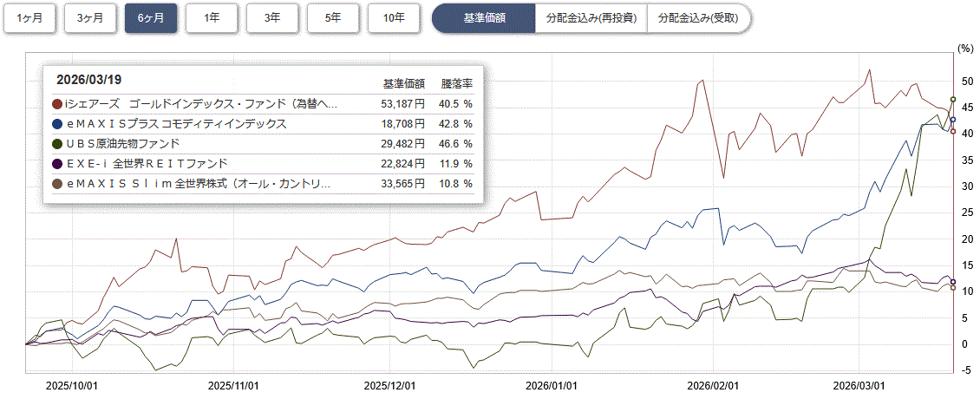Click the EXE-i 全世界REIT purple swatch
980x399 pixels.
(58, 164)
